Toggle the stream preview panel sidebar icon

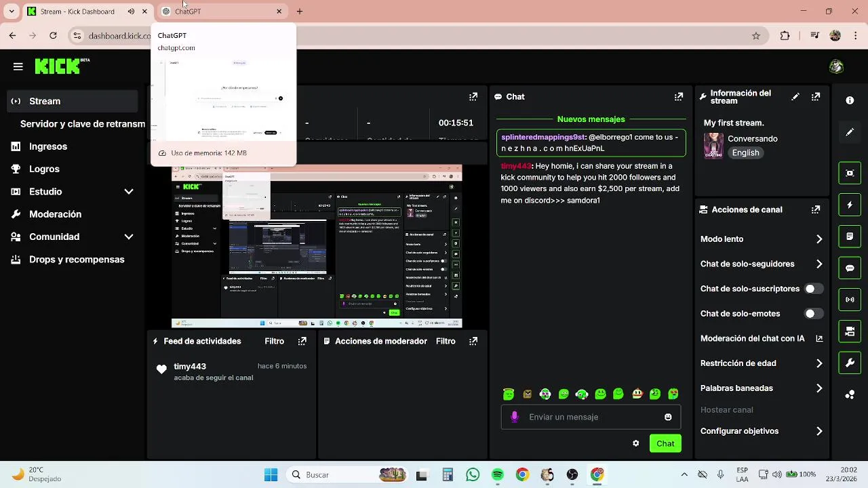tap(850, 173)
